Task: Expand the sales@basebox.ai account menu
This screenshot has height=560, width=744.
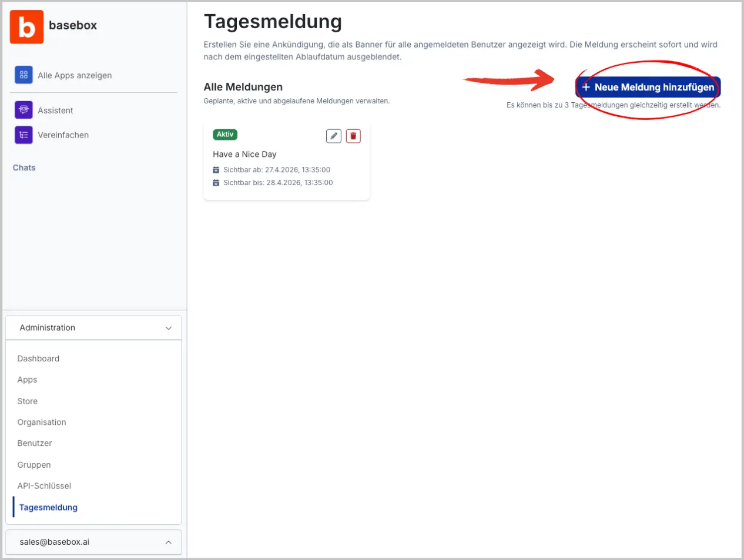Action: (168, 542)
